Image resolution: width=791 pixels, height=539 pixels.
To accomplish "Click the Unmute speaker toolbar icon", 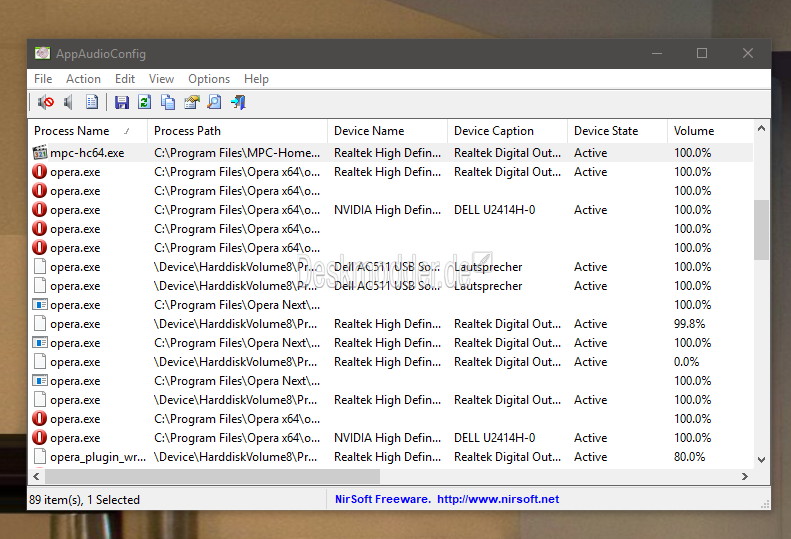I will (x=68, y=102).
